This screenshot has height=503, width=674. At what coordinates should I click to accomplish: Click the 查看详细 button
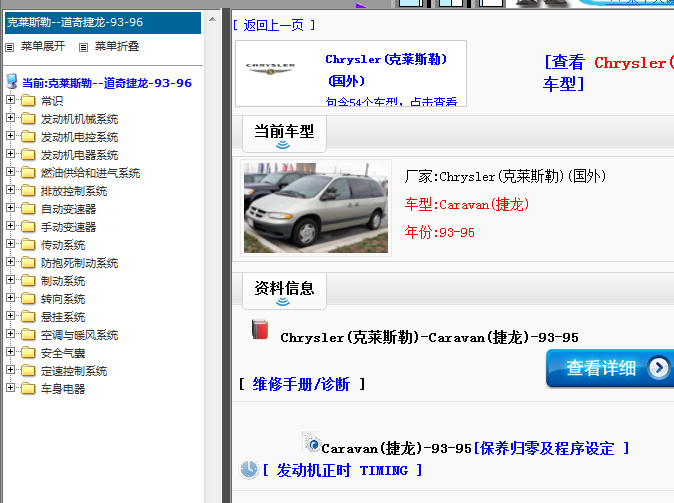(610, 368)
